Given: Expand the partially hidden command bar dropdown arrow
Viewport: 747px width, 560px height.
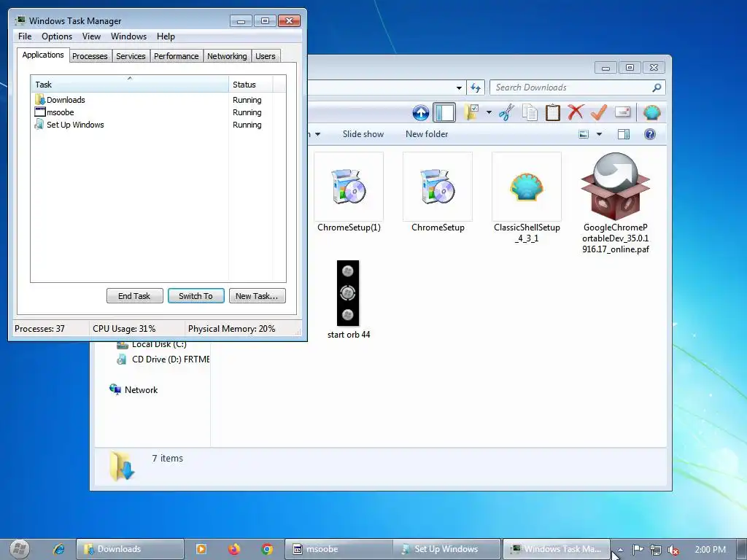Looking at the screenshot, I should pyautogui.click(x=318, y=134).
